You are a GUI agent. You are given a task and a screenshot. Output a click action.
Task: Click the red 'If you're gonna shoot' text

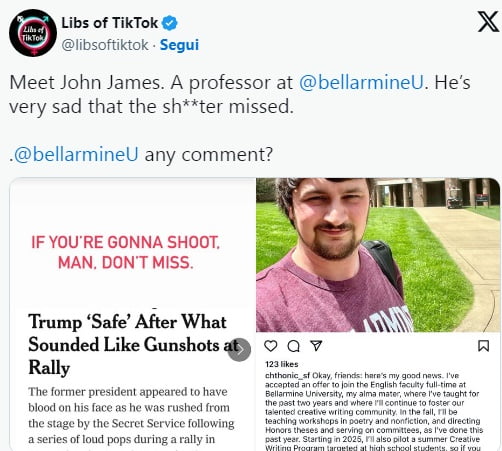pos(126,252)
